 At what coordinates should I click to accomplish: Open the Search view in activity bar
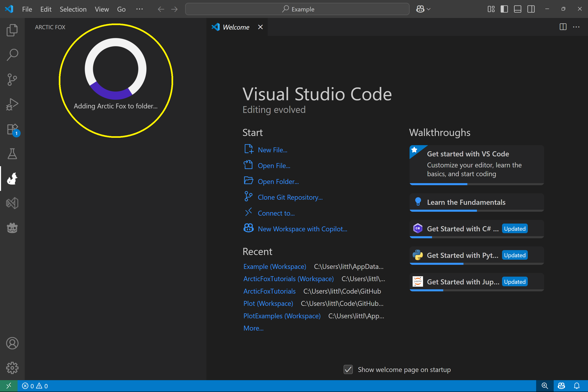point(12,55)
